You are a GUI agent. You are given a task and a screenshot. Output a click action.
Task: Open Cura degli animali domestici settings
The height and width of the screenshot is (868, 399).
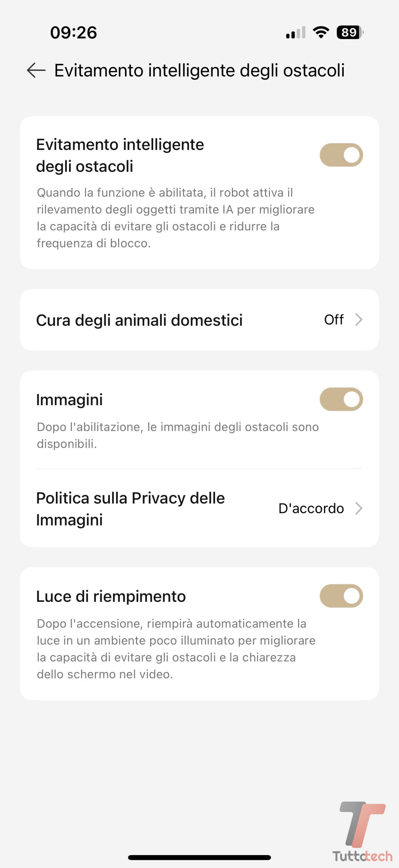point(139,320)
